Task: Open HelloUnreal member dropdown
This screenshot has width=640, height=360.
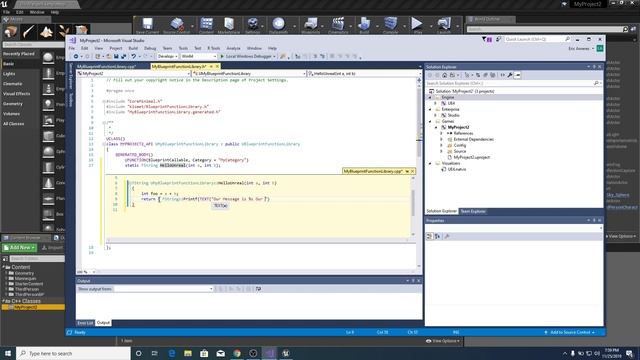Action: [364, 73]
